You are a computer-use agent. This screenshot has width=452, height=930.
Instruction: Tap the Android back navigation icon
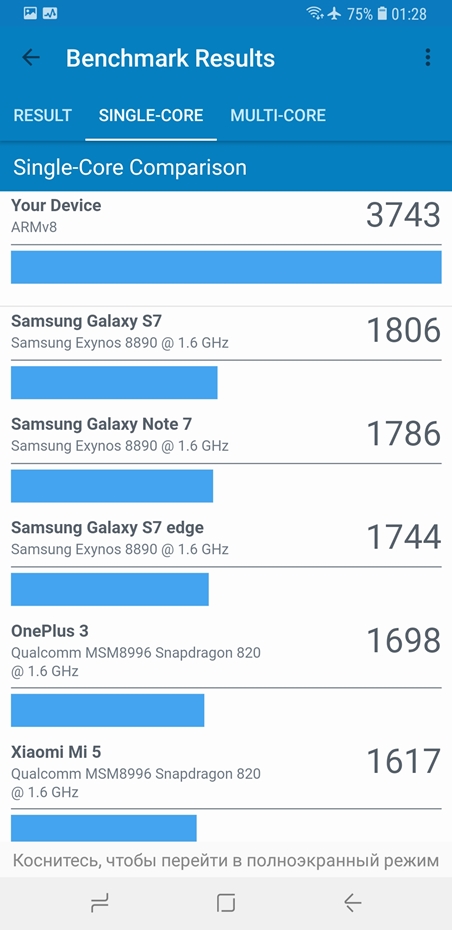click(352, 903)
